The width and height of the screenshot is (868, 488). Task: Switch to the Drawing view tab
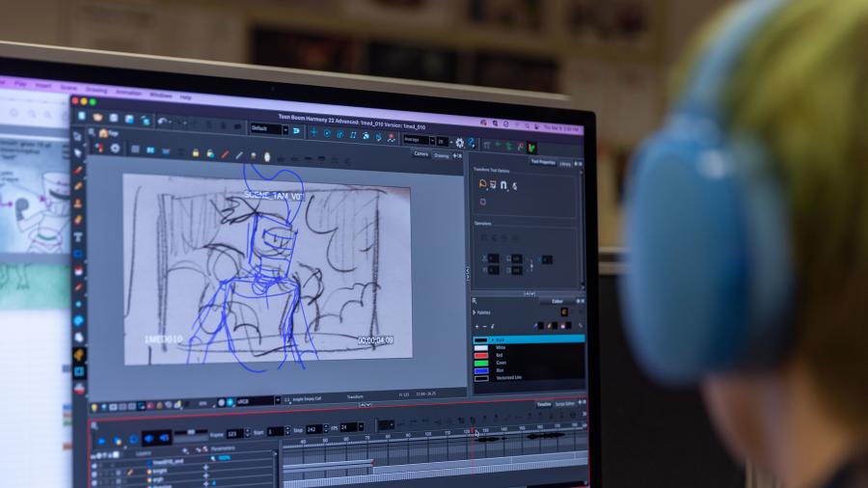coord(441,154)
